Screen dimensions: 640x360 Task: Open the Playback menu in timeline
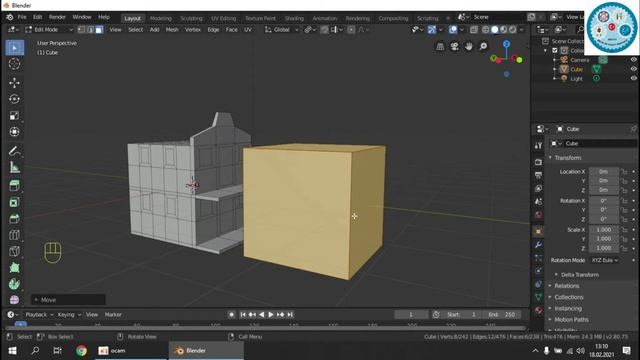pyautogui.click(x=39, y=314)
